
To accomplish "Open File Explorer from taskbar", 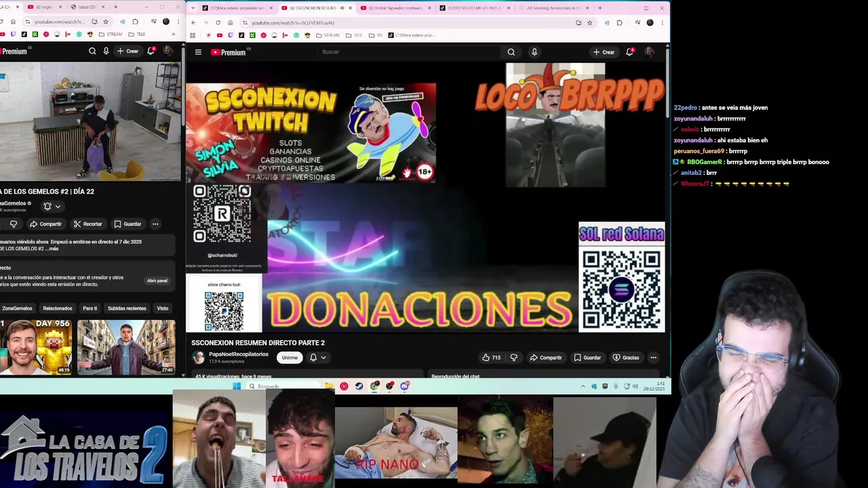I will click(x=328, y=386).
